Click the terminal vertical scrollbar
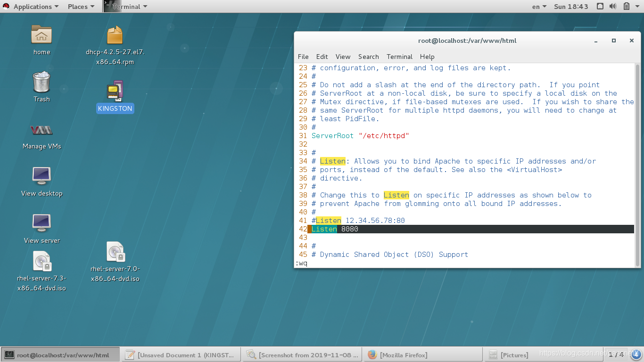The width and height of the screenshot is (644, 362). (638, 165)
